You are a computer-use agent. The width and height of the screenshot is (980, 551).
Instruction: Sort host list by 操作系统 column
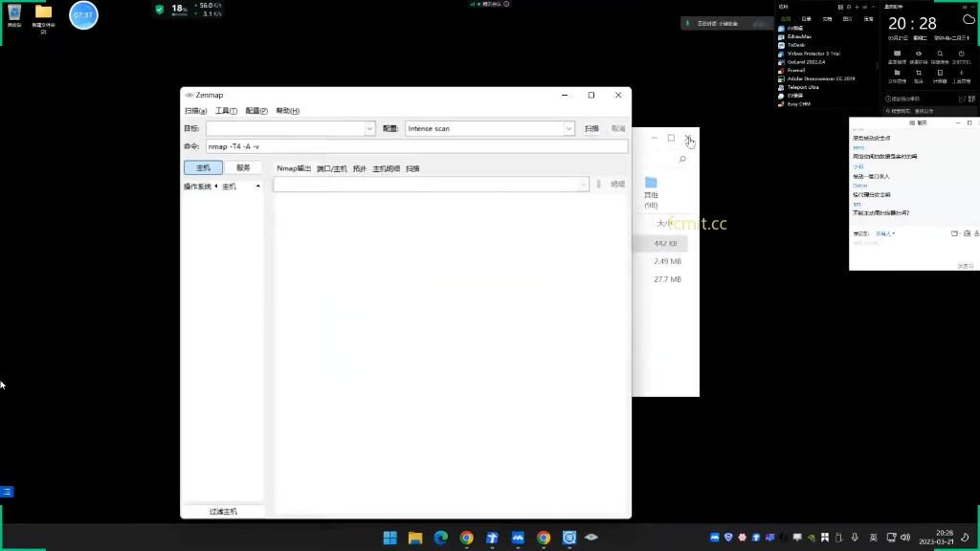point(197,187)
